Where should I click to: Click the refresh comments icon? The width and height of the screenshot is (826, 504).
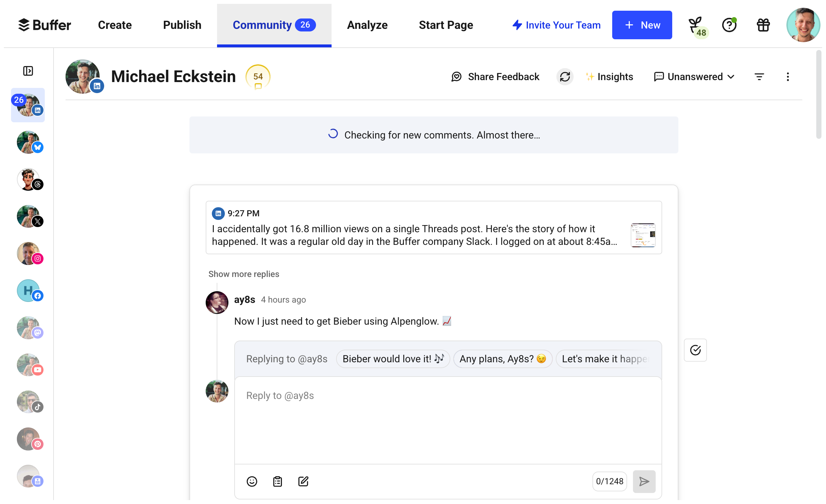[565, 77]
